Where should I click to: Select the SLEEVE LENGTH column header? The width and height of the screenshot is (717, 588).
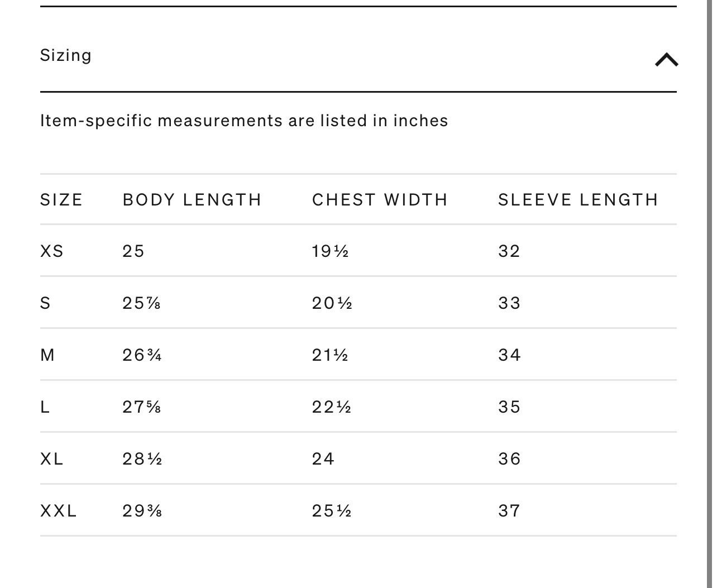(x=578, y=200)
